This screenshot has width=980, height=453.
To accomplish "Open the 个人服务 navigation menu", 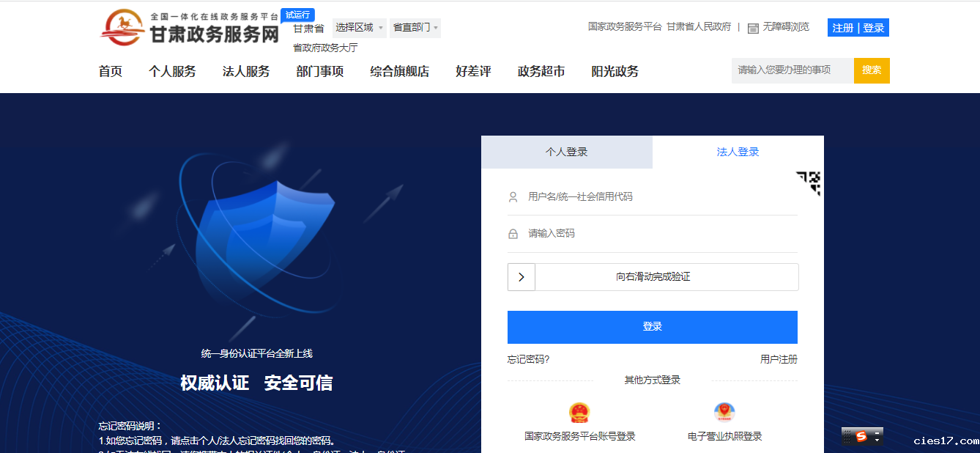I will click(x=172, y=72).
